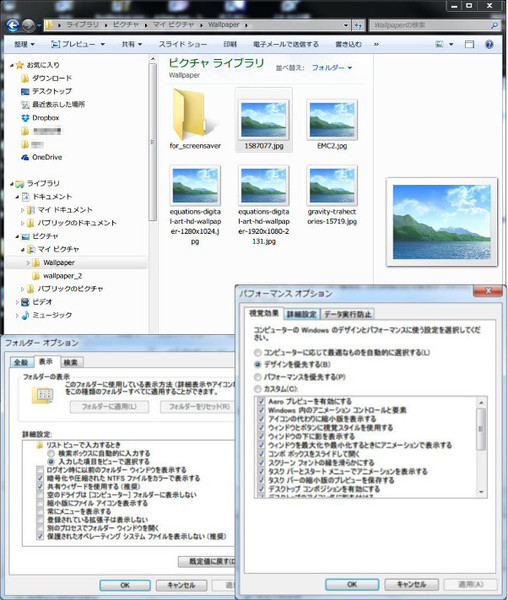Select the お気に入り star item

pyautogui.click(x=37, y=65)
